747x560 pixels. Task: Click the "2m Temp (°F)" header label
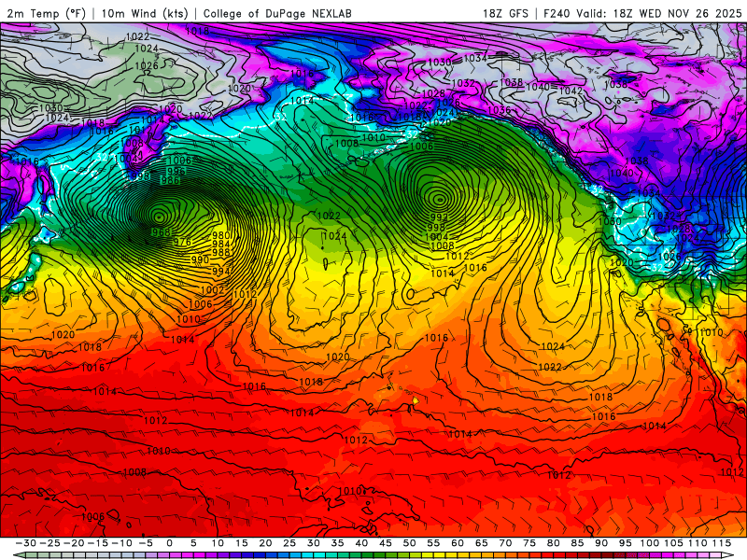point(46,13)
